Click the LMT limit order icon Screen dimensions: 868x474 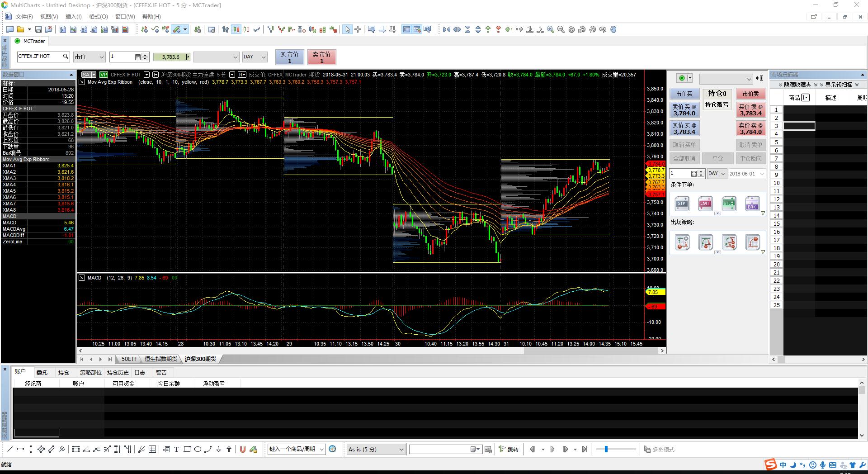click(705, 204)
